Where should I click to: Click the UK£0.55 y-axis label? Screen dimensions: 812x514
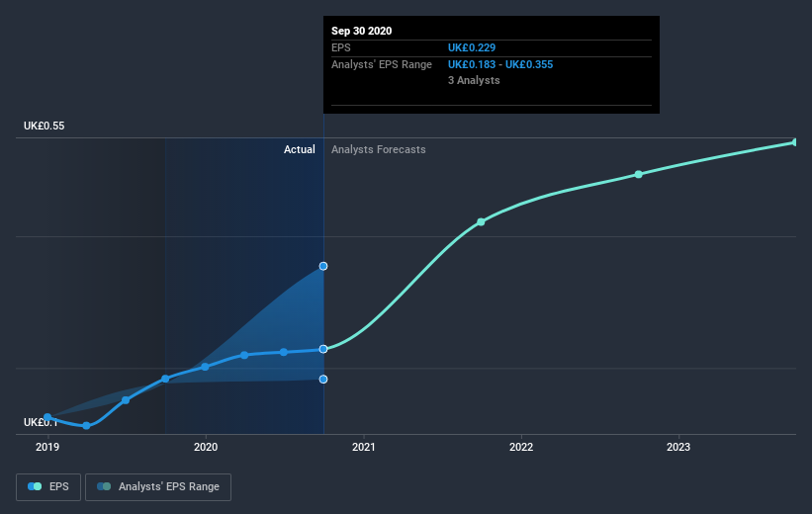(x=45, y=126)
